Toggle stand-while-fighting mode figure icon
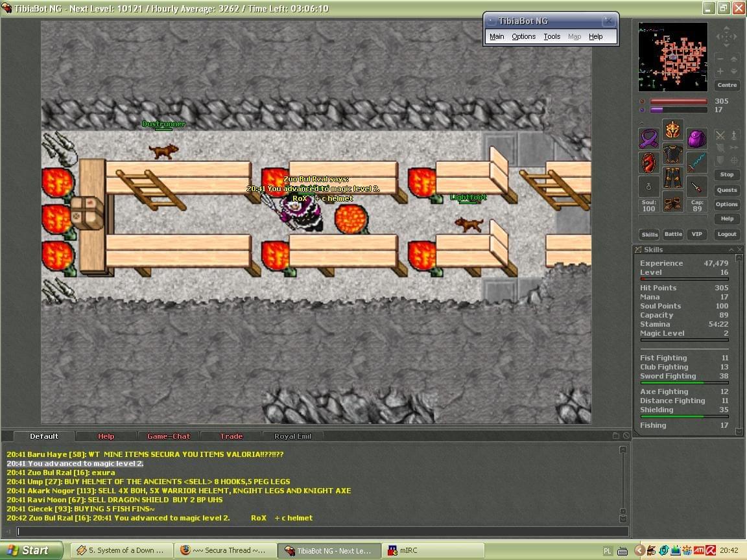 tap(733, 135)
